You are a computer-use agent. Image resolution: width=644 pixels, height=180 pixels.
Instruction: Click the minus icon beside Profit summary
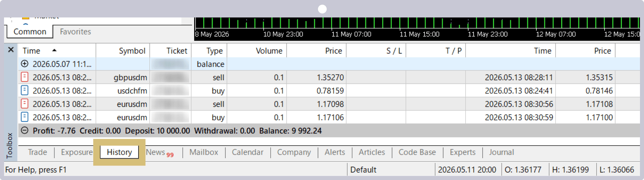[x=24, y=131]
